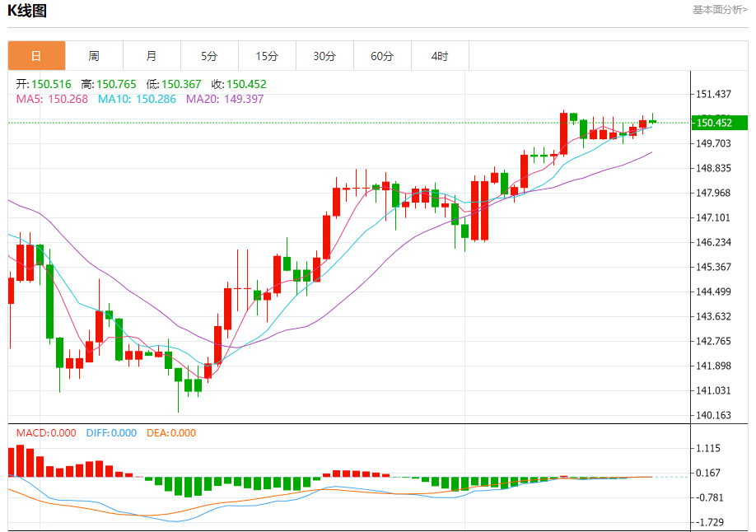Click the 144.499 price axis label
Screen dimensions: 756x532
(713, 292)
